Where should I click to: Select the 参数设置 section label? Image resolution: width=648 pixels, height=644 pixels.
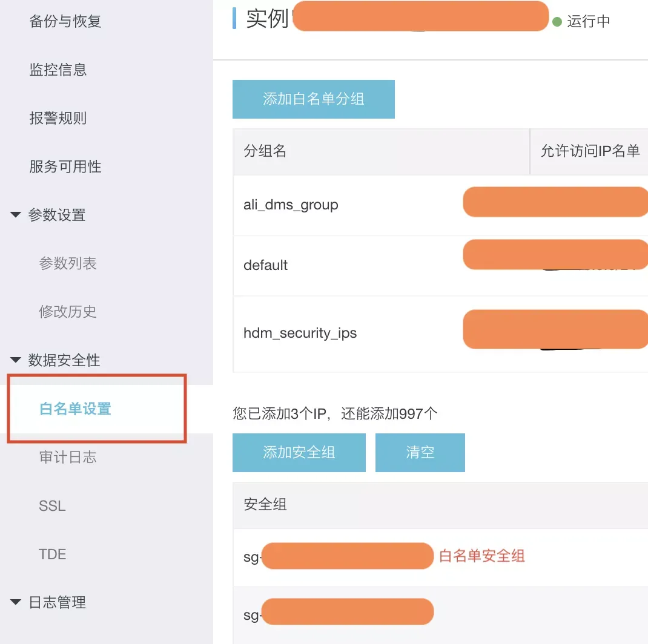57,215
